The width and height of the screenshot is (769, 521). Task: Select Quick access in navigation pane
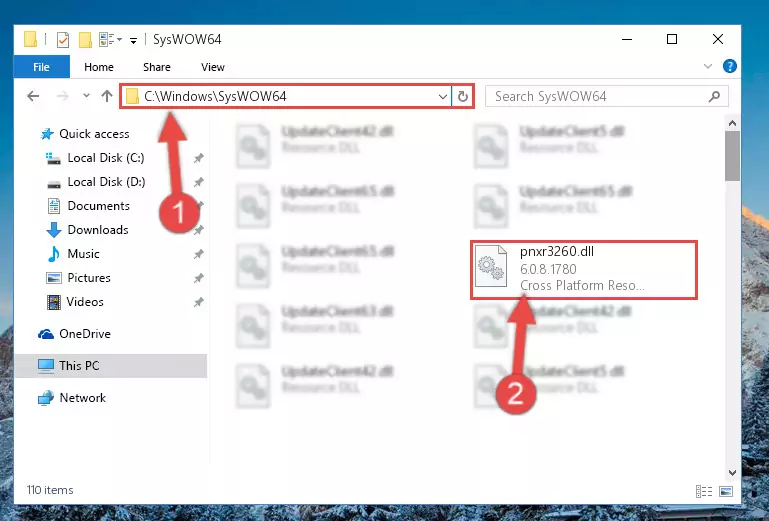pos(94,134)
